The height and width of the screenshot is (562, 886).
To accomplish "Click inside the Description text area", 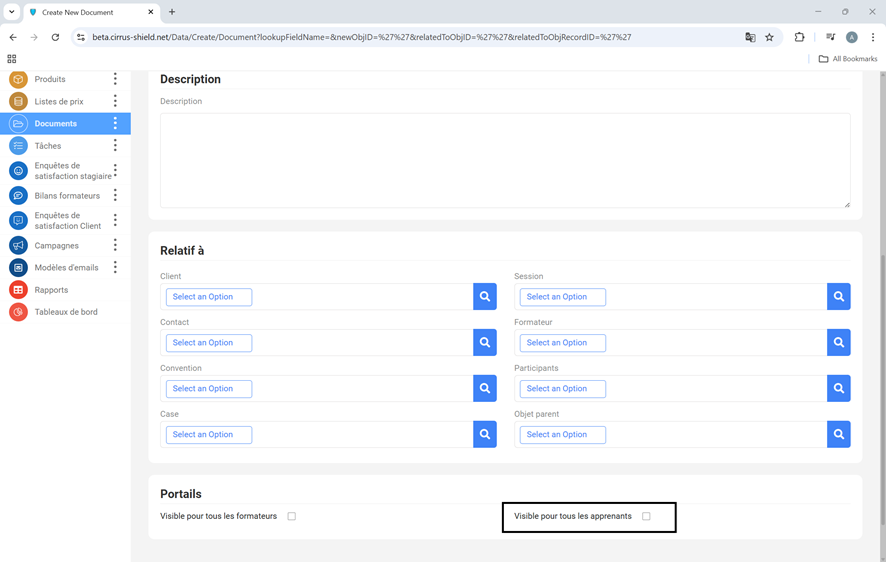I will coord(504,160).
